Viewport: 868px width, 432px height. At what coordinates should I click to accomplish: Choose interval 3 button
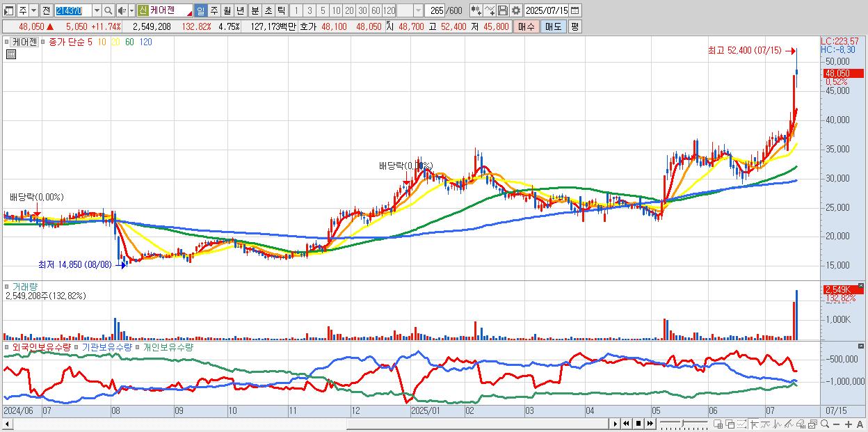tap(310, 10)
